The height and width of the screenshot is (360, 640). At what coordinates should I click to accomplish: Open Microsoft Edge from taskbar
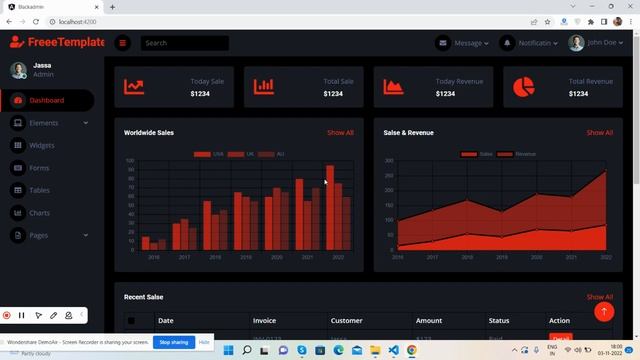pyautogui.click(x=338, y=350)
